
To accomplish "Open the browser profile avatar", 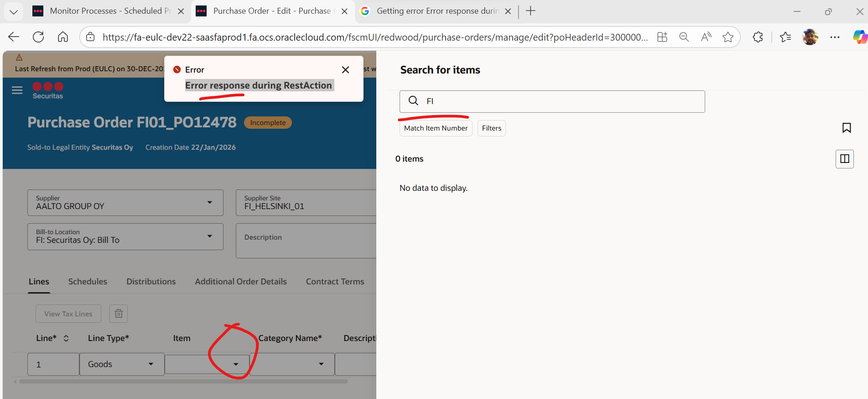I will click(x=810, y=37).
